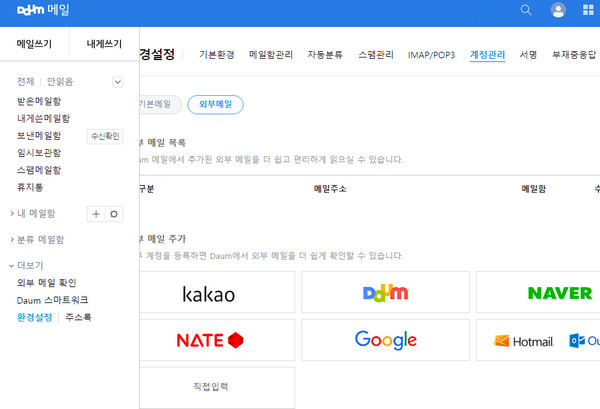Image resolution: width=600 pixels, height=409 pixels.
Task: Switch to IMAP/POP3 settings tab
Action: pos(431,55)
